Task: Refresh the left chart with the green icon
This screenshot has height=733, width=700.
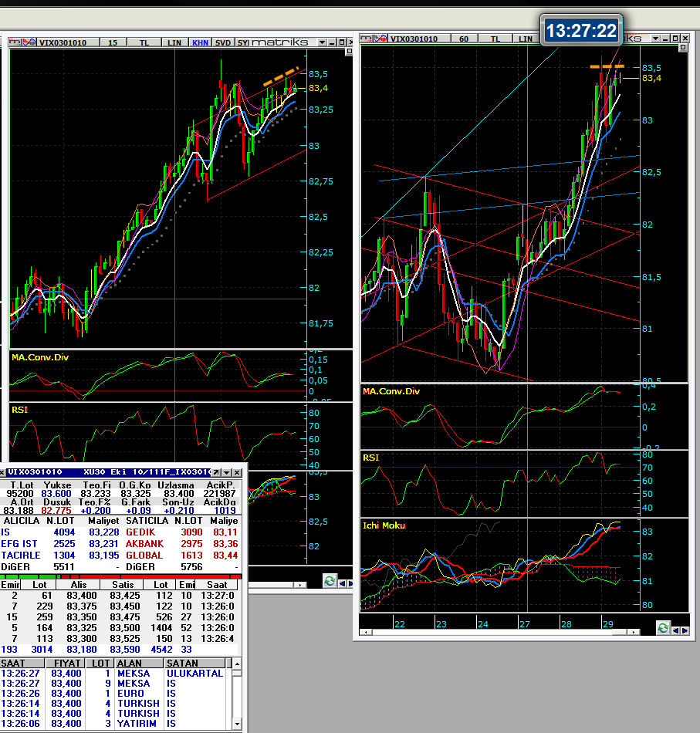Action: pyautogui.click(x=330, y=580)
